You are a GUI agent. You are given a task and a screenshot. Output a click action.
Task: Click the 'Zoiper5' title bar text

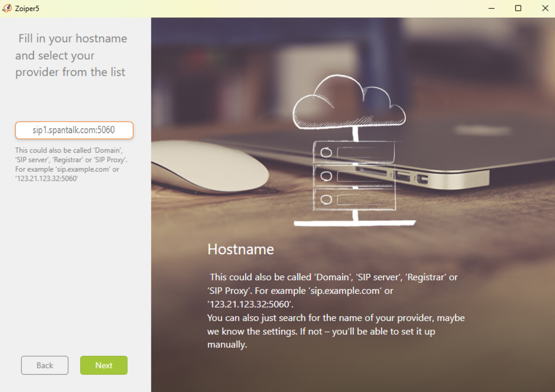click(x=27, y=9)
